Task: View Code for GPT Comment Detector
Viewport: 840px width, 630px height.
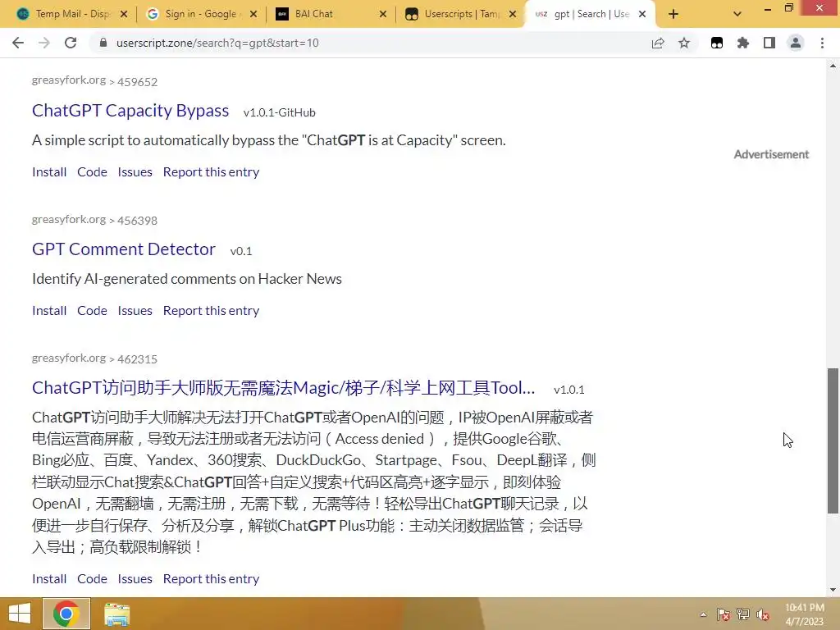Action: (92, 311)
